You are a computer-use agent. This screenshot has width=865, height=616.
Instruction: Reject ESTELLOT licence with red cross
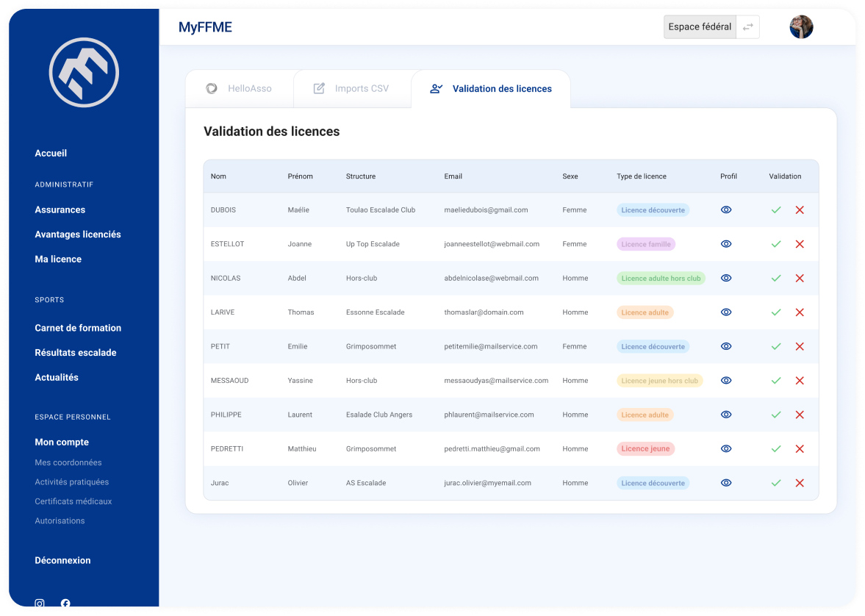800,244
